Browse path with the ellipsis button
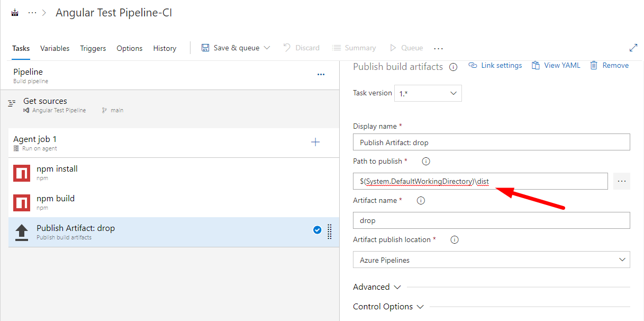 click(621, 181)
